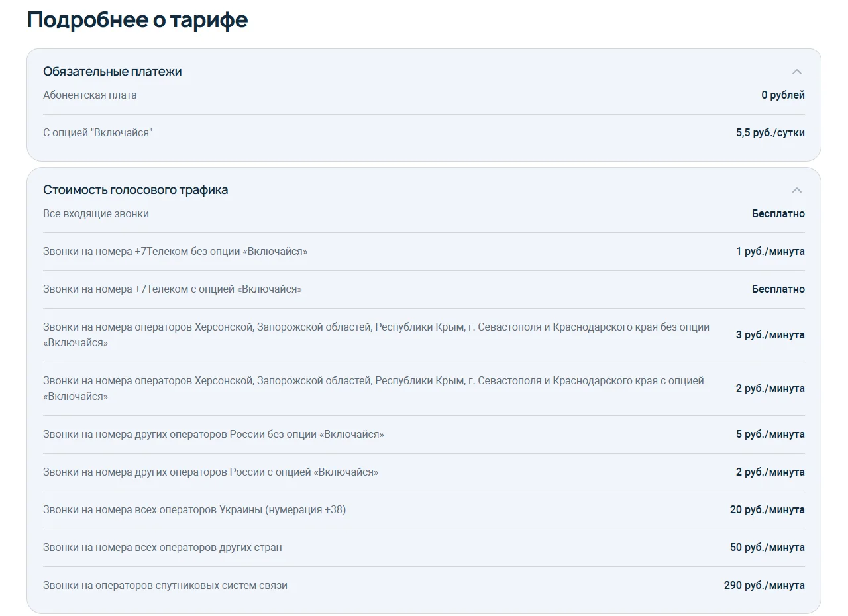Click the Обязательные платежи section title
The width and height of the screenshot is (848, 616).
pyautogui.click(x=113, y=72)
